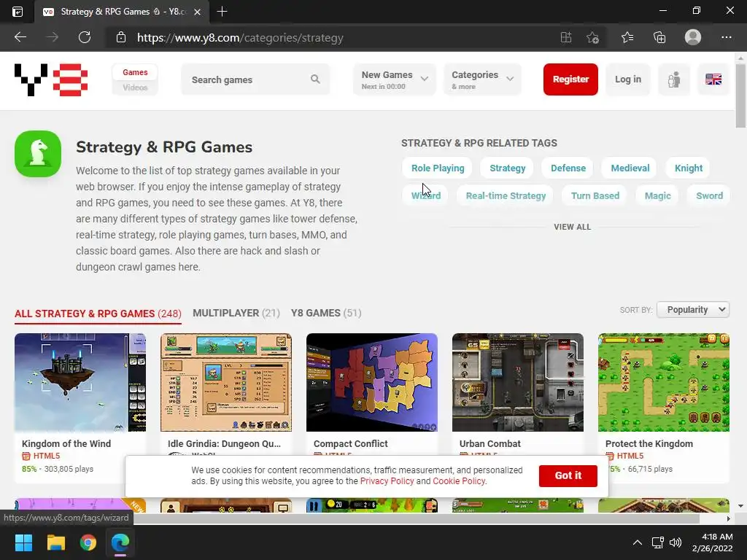Image resolution: width=747 pixels, height=560 pixels.
Task: Open the Windows Start menu
Action: coord(23,542)
